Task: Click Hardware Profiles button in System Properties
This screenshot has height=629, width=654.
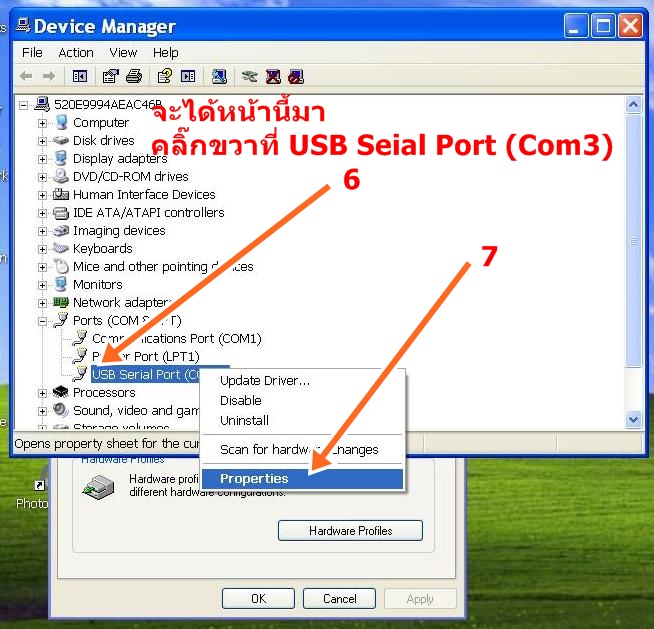Action: click(x=350, y=531)
